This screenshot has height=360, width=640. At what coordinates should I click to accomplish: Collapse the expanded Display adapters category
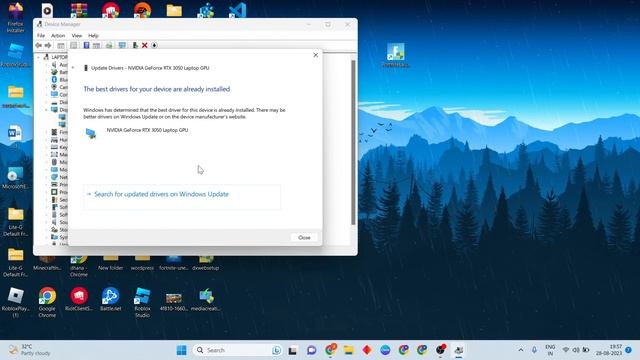point(47,110)
